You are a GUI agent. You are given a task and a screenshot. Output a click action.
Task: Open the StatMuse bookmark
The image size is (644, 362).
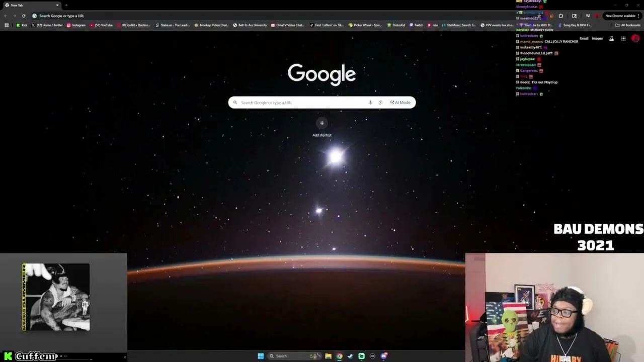459,25
